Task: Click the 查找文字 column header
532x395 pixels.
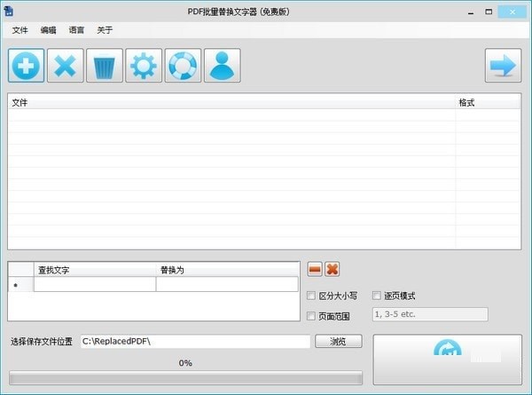Action: click(95, 270)
